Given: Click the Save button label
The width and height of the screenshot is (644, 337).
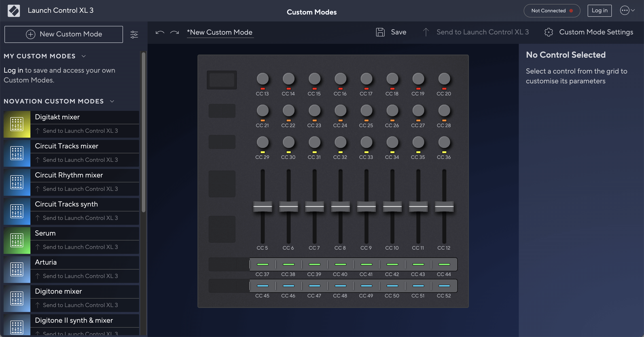Looking at the screenshot, I should (398, 32).
